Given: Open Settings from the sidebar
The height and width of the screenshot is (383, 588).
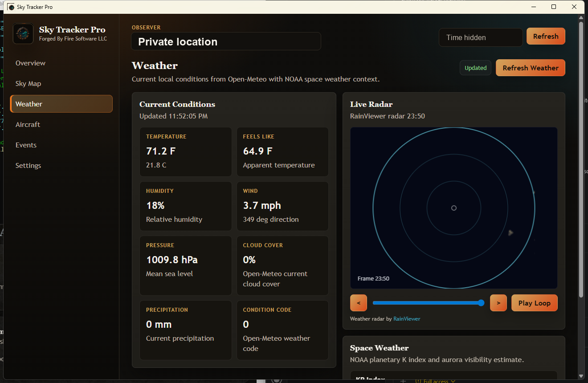Looking at the screenshot, I should click(x=61, y=166).
